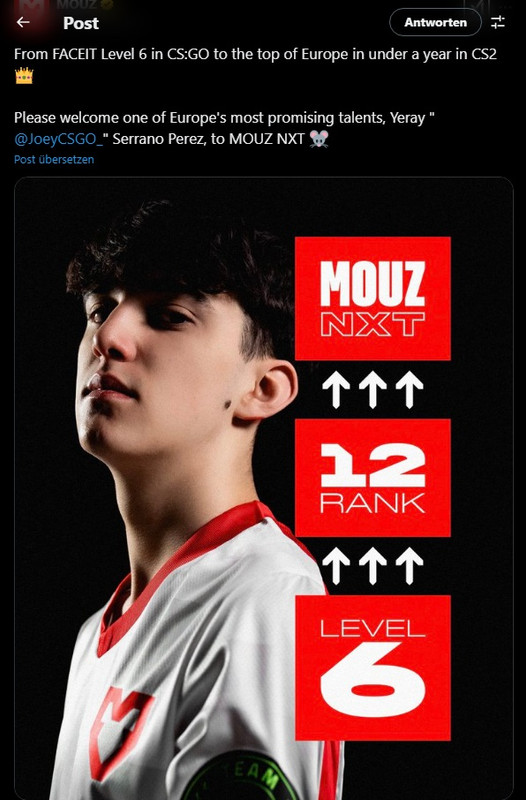Click the arrows below MOUZ NXT box
This screenshot has height=800, width=526.
point(373,390)
